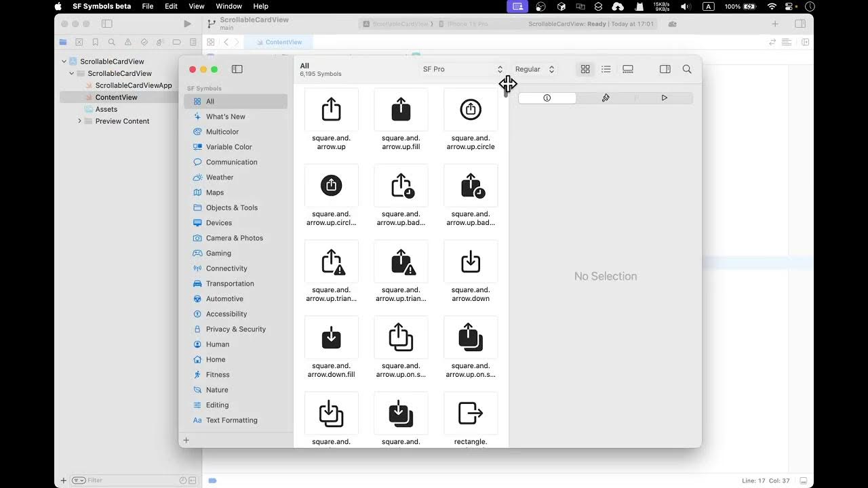Open the Edit menu
868x488 pixels.
click(x=171, y=6)
